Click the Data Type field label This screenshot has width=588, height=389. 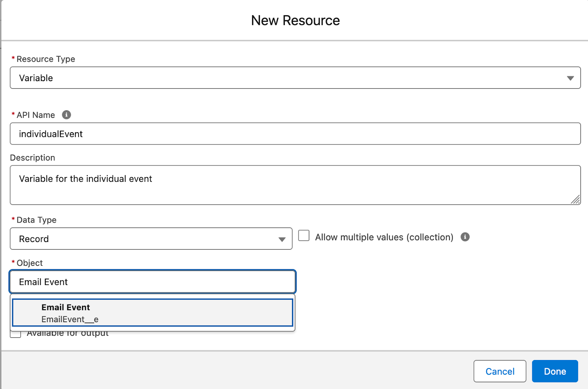point(36,220)
